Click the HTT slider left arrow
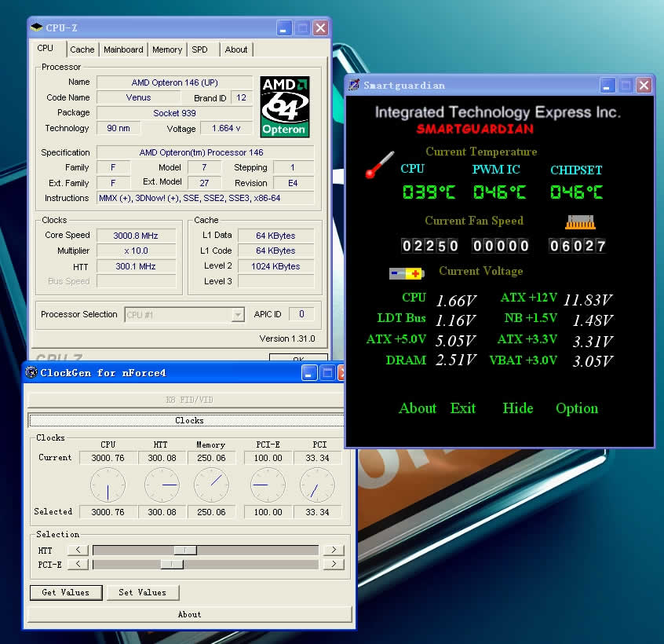Screen dimensions: 664x644 [x=78, y=550]
